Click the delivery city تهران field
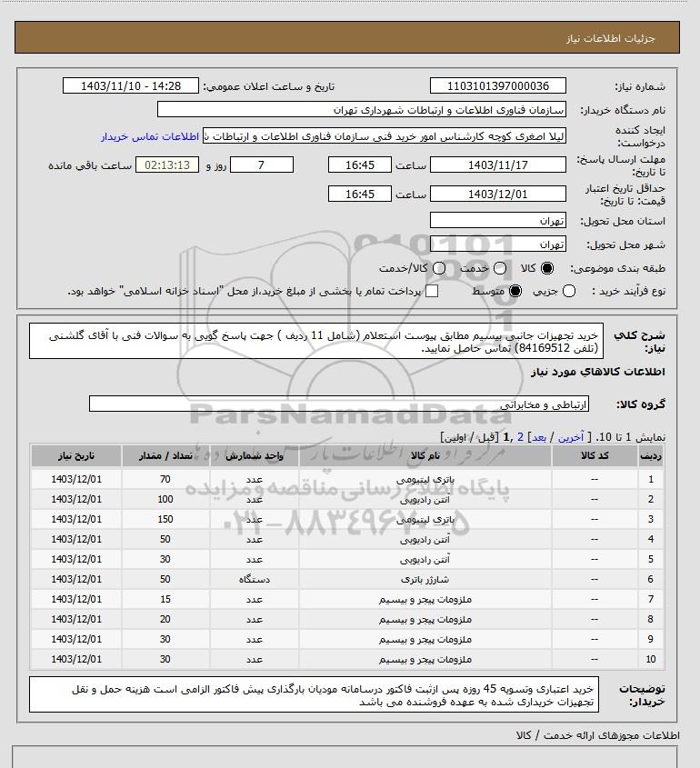The image size is (700, 768). (497, 244)
